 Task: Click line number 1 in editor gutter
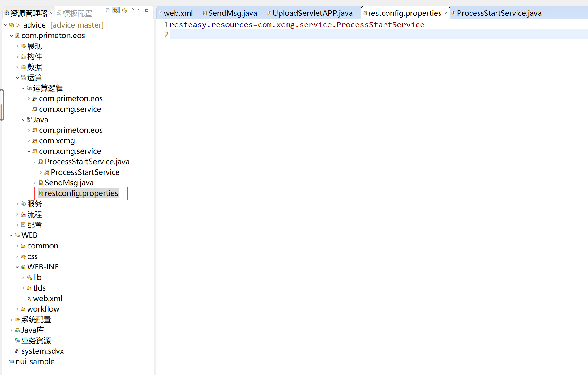pyautogui.click(x=166, y=25)
